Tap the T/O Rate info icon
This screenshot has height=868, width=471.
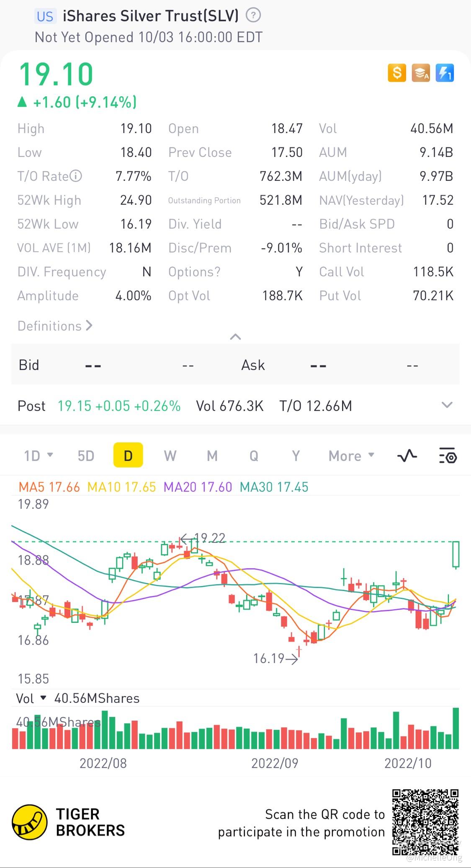(76, 176)
